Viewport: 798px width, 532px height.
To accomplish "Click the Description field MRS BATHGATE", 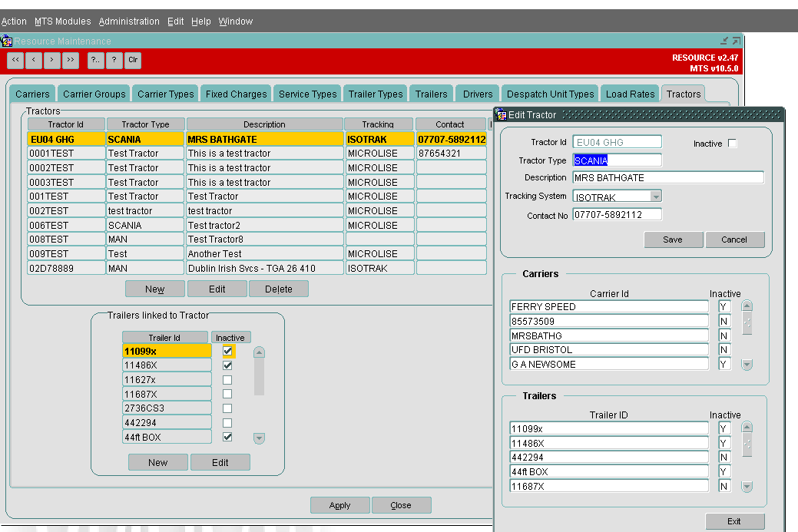I will point(668,177).
